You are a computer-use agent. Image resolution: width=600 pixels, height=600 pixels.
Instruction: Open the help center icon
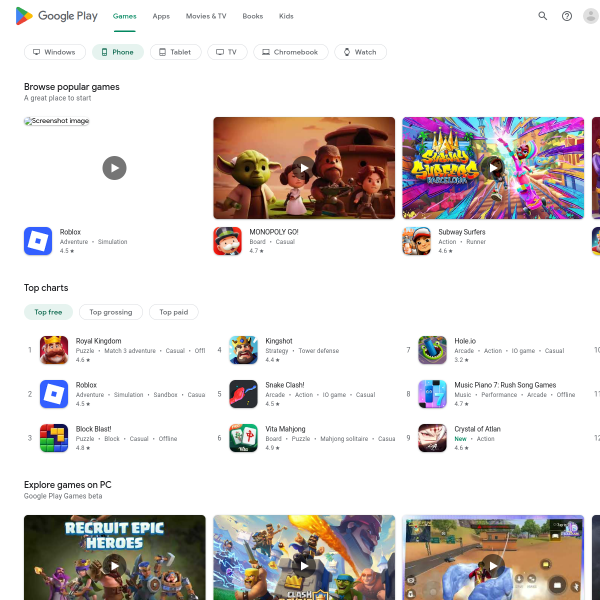(x=567, y=16)
